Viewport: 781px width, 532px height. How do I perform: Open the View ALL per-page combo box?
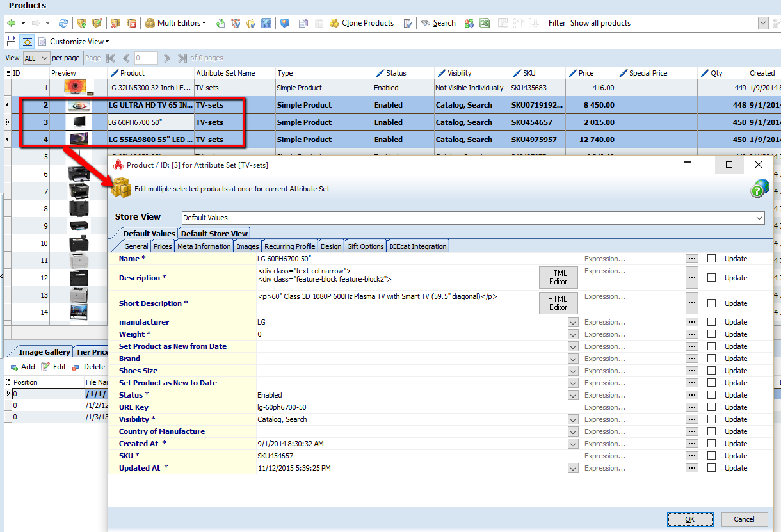[36, 58]
